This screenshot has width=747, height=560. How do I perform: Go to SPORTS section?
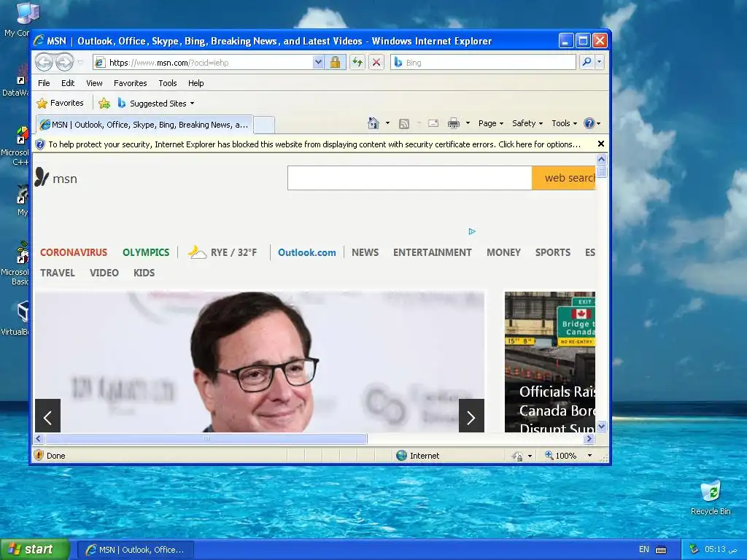tap(553, 252)
